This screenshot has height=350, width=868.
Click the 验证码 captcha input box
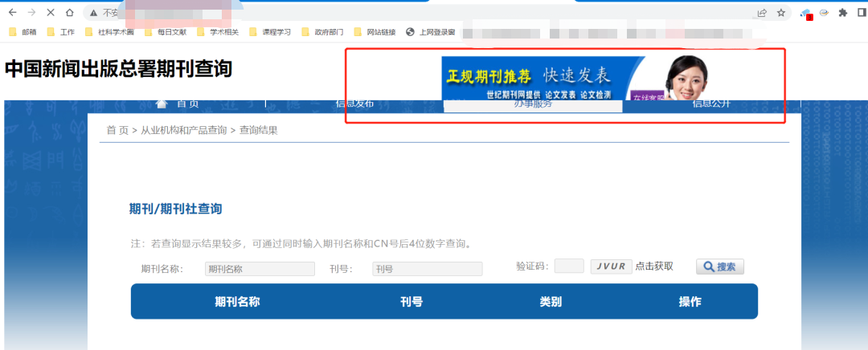click(569, 266)
